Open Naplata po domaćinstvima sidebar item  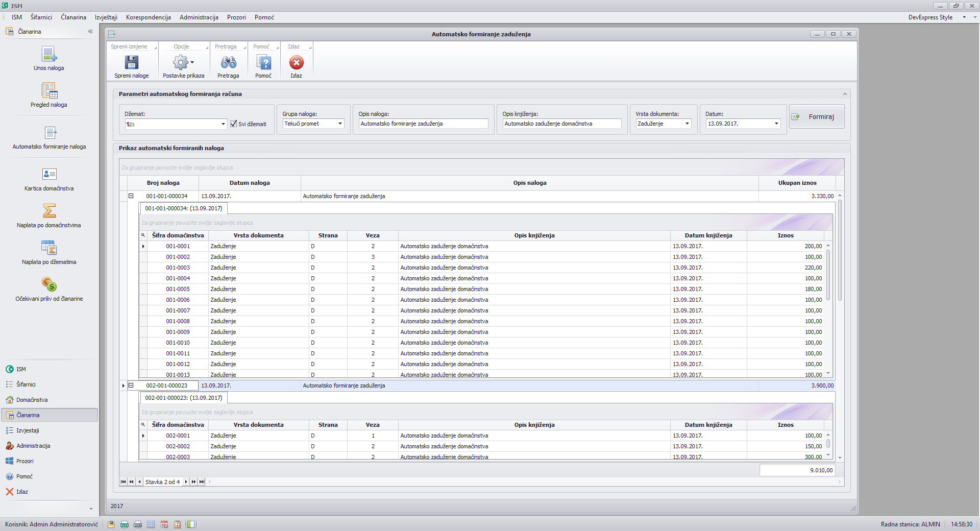(x=49, y=216)
